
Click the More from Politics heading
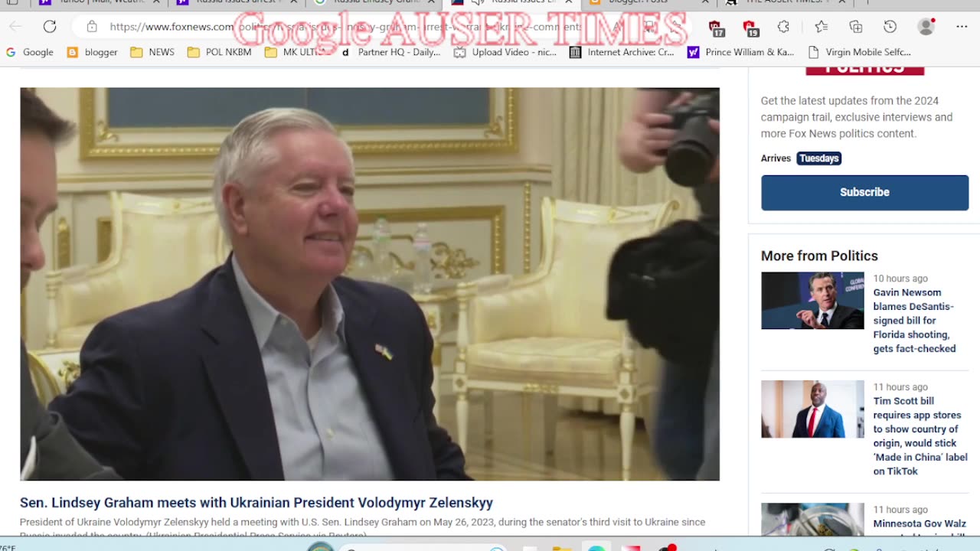[x=819, y=256]
